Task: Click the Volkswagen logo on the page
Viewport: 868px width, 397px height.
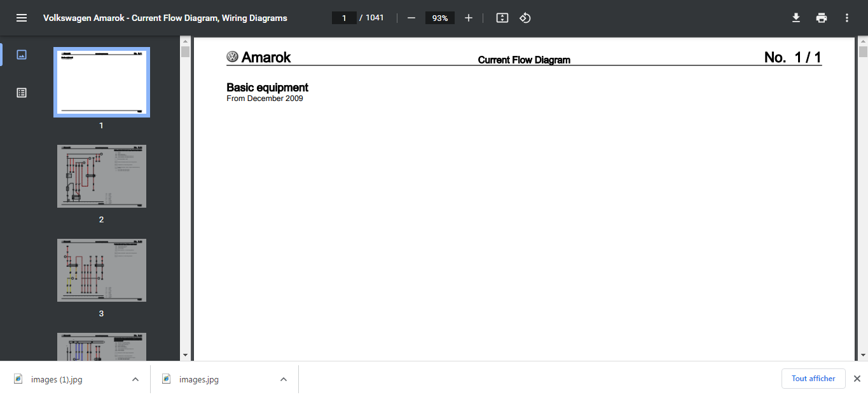Action: tap(232, 57)
